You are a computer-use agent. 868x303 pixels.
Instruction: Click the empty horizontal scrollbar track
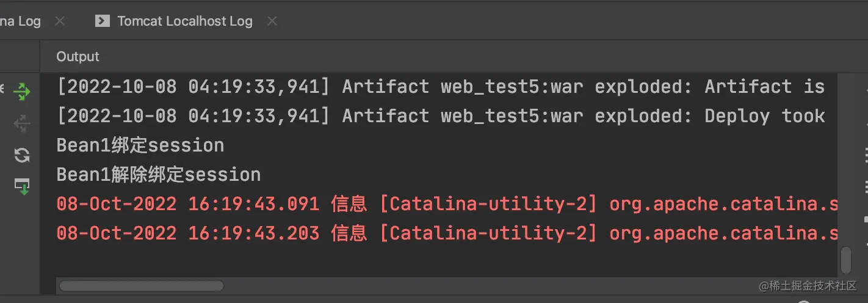[488, 286]
